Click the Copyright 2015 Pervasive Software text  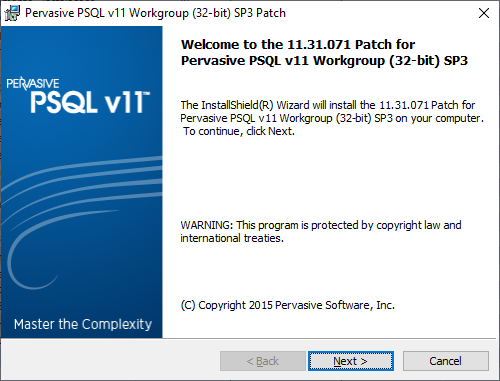288,305
